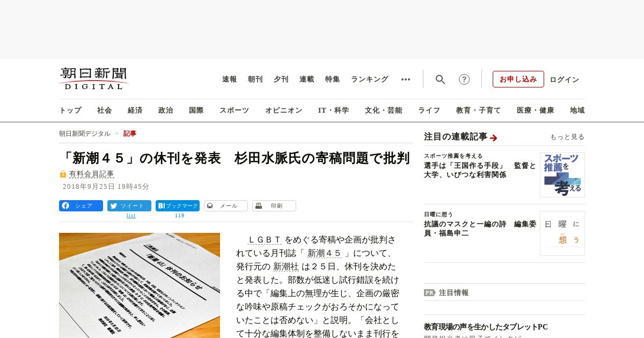Viewport: 644px width, 338px height.
Task: Go to 連載 in the header
Action: click(x=307, y=79)
